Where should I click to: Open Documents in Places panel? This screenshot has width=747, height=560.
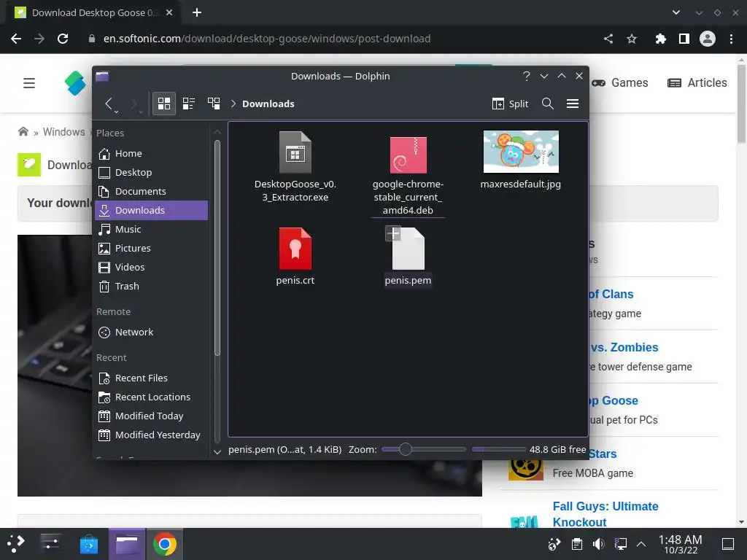click(152, 192)
